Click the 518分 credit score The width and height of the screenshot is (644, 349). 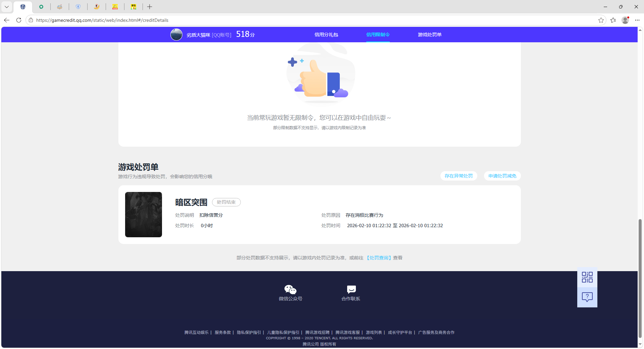tap(246, 34)
